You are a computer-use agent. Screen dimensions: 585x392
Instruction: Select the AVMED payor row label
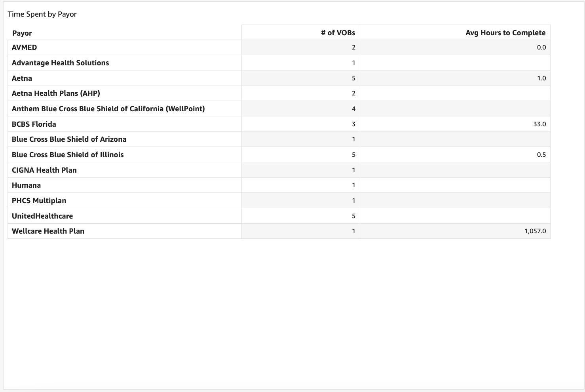(x=25, y=48)
